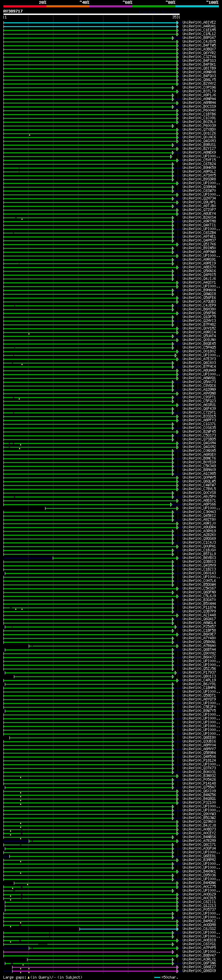The image size is (222, 980).
Task: Open the UniRef100_C1E1M5 entry
Action: click(199, 30)
